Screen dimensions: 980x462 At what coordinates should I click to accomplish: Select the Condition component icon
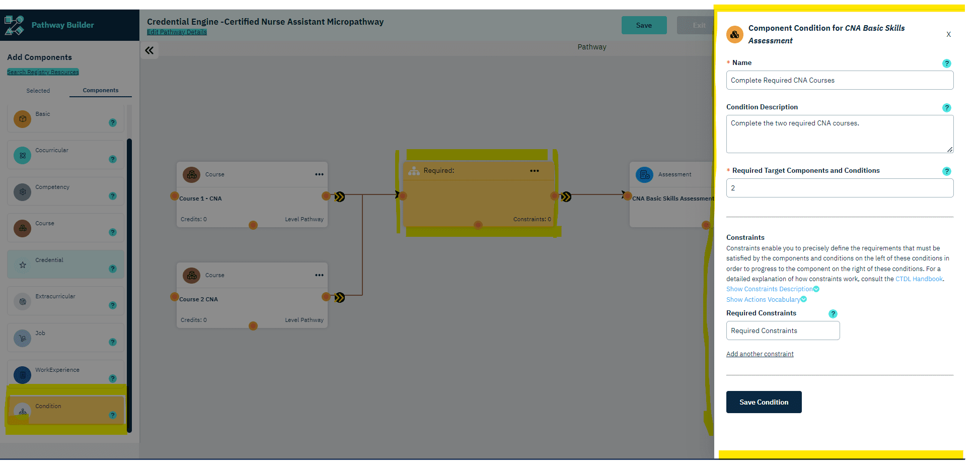click(x=22, y=411)
